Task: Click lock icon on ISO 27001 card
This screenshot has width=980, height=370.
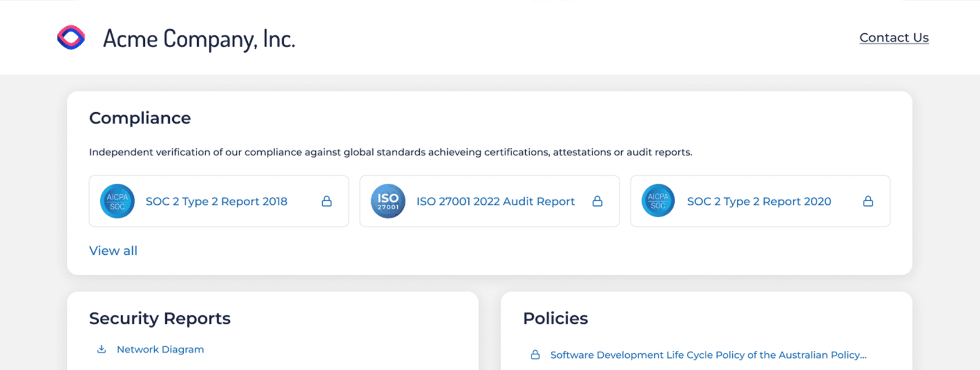Action: pos(597,201)
